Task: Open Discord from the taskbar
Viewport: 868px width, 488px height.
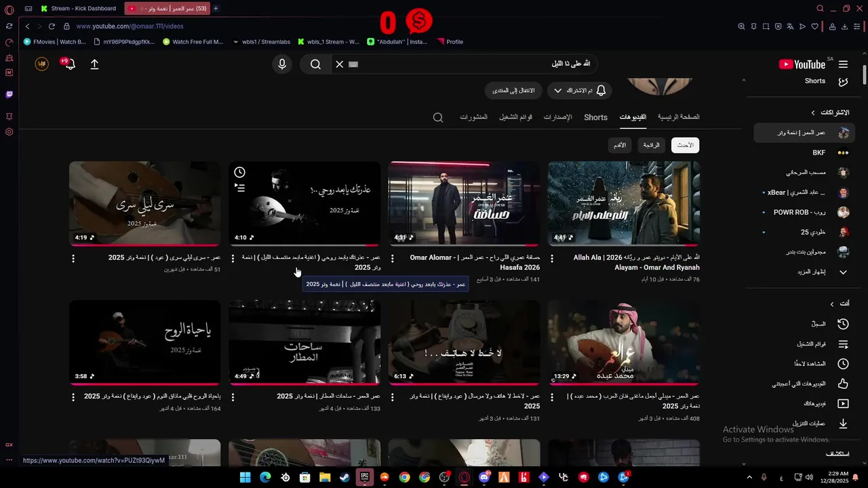Action: click(484, 477)
